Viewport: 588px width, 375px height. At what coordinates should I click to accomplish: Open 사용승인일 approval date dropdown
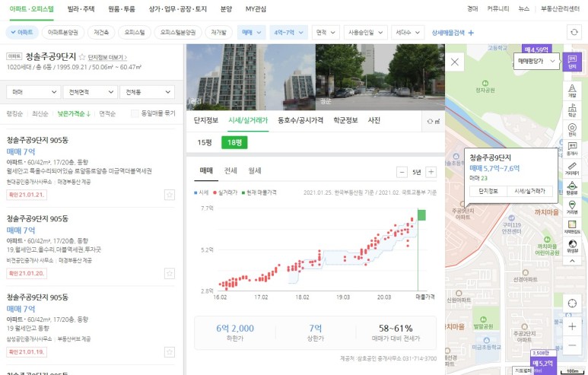click(x=365, y=33)
